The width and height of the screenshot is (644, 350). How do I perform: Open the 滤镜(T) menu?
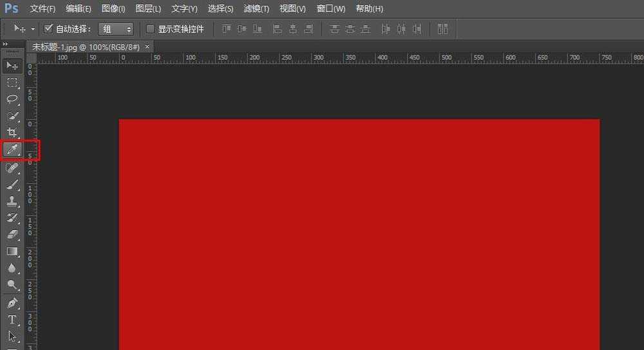point(256,9)
